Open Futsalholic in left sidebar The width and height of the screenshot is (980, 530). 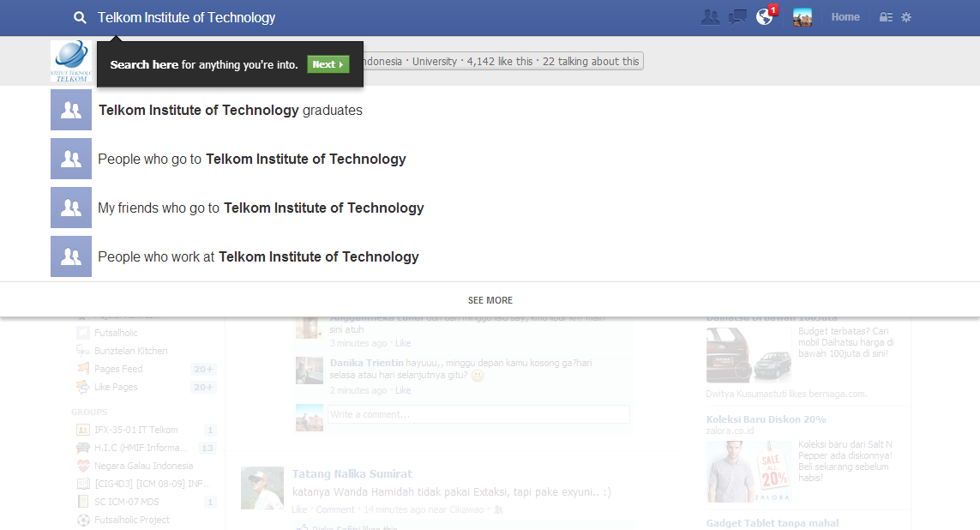click(x=117, y=333)
